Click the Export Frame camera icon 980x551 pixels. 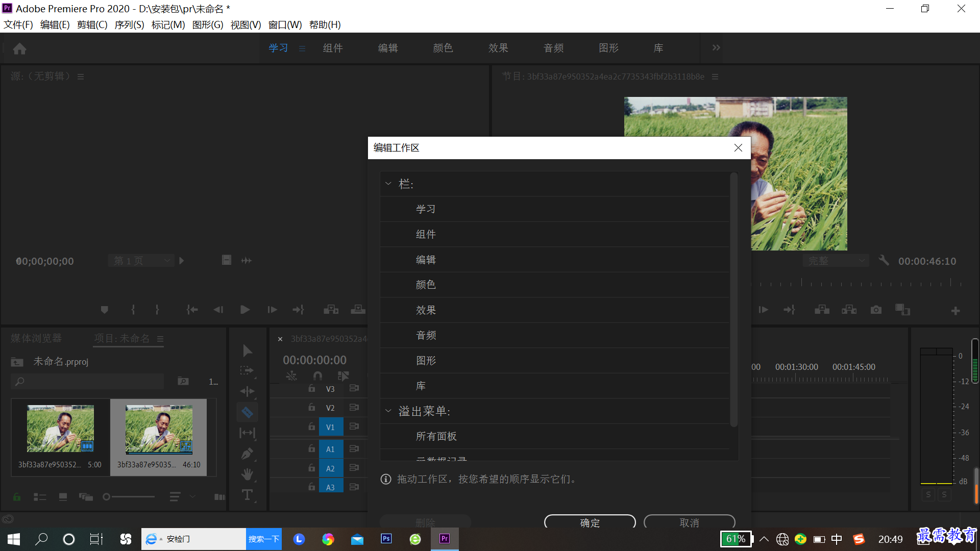coord(876,310)
